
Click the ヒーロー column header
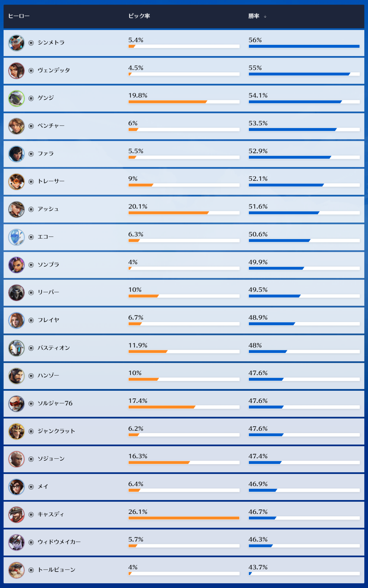(19, 16)
